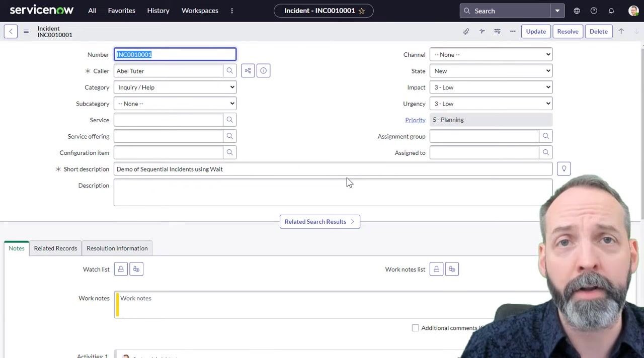
Task: Open the form context hamburger menu
Action: coord(26,31)
